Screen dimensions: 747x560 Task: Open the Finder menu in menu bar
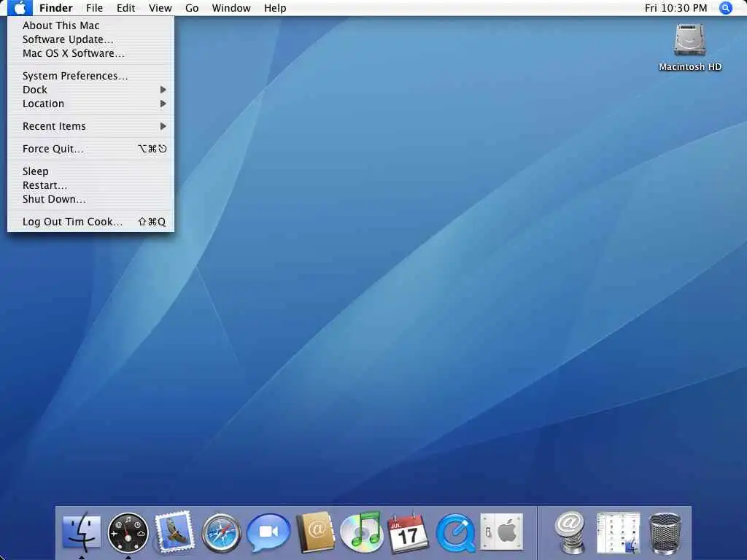(x=56, y=8)
